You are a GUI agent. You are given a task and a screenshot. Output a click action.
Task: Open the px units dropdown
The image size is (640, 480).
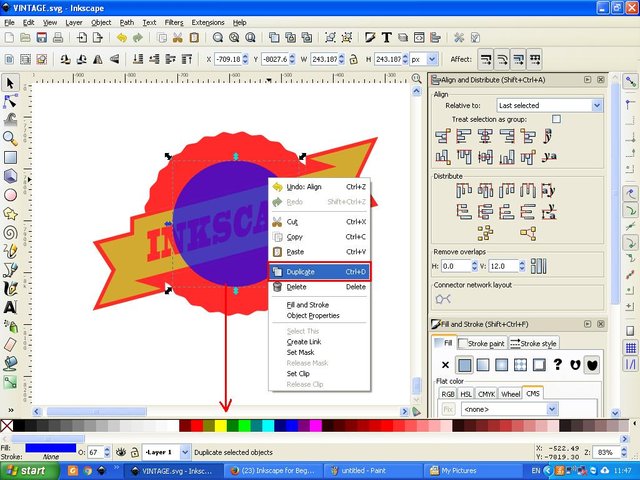point(424,60)
